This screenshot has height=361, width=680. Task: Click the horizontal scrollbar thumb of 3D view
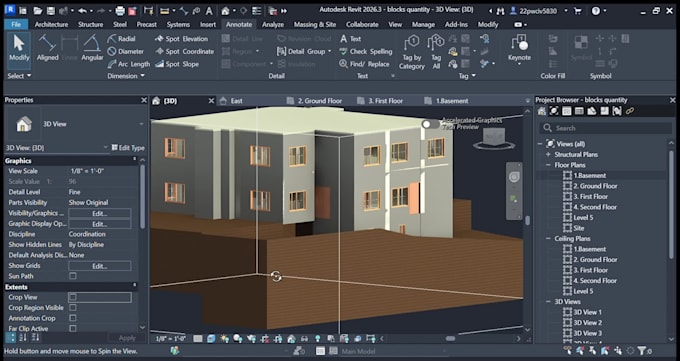pos(451,338)
